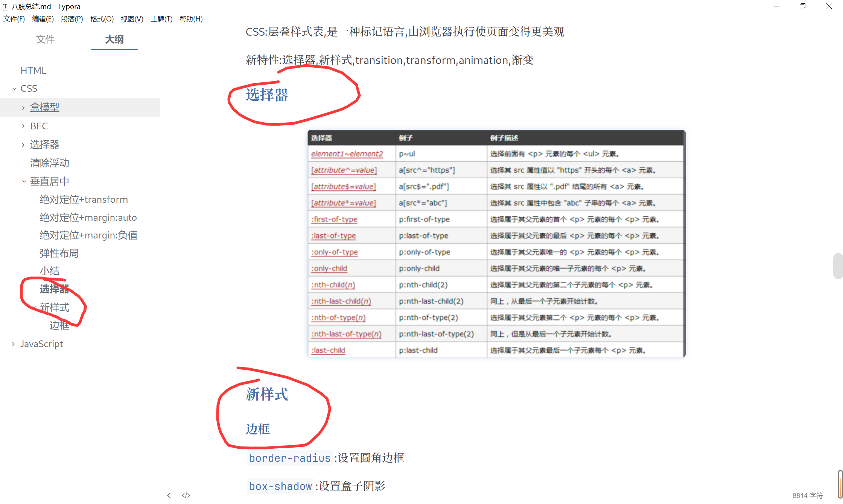Select the 弹性布局 outline item
The image size is (843, 504).
(59, 253)
